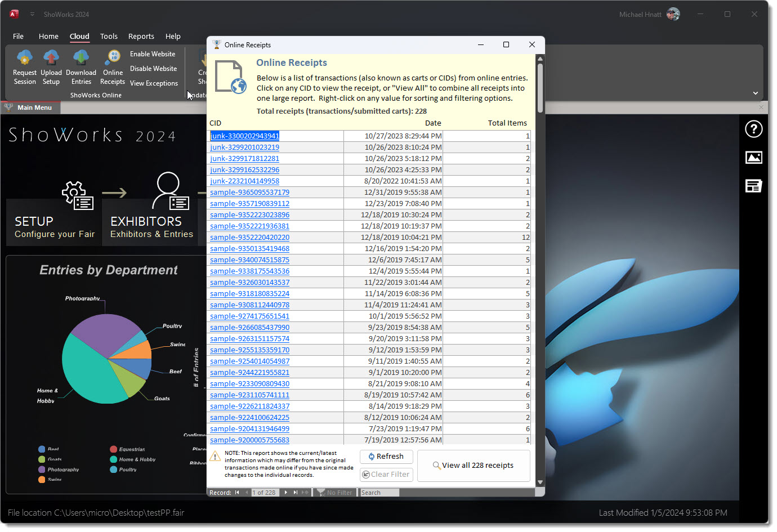Click the Download Entries cloud icon

pyautogui.click(x=81, y=58)
